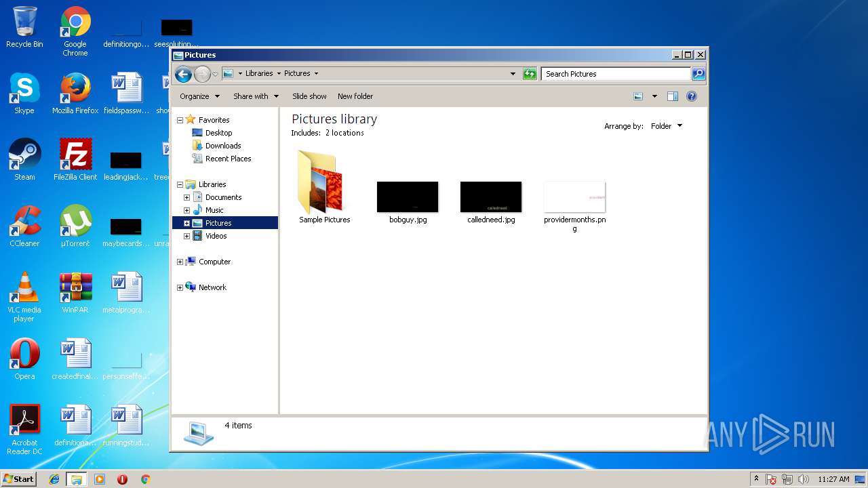Open Internet Explorer from the taskbar
The image size is (868, 488).
(54, 479)
